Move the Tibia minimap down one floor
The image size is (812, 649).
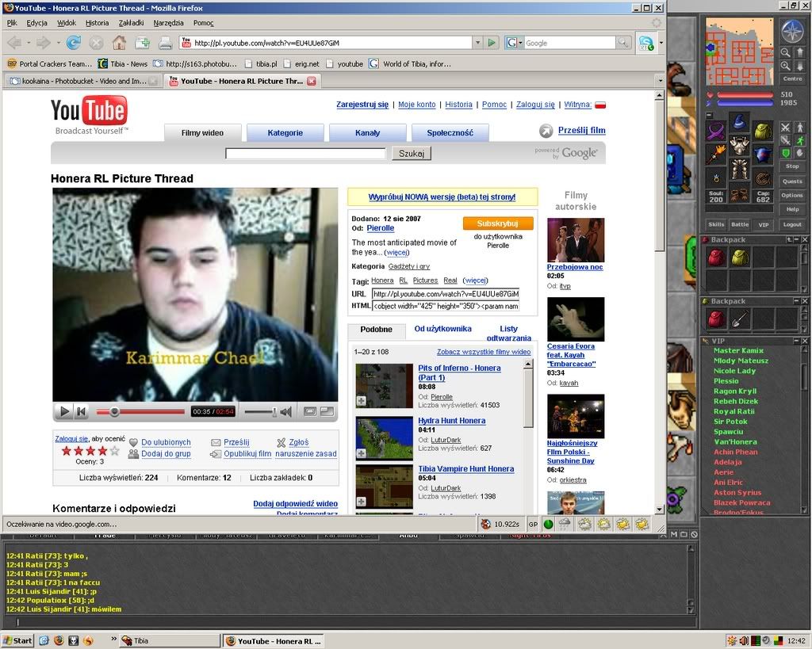click(x=799, y=66)
